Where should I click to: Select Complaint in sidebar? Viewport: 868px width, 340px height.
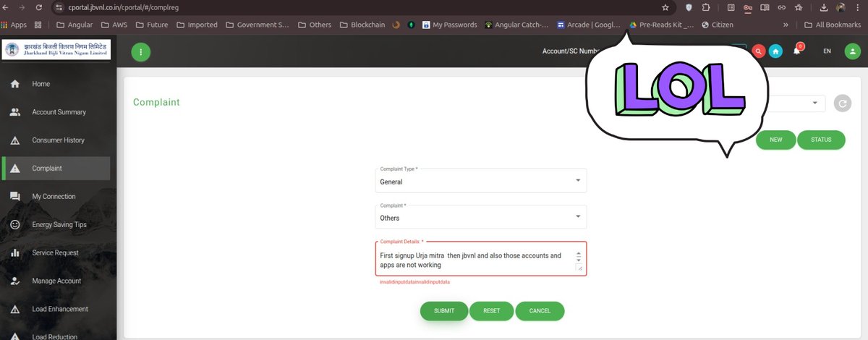(x=56, y=169)
